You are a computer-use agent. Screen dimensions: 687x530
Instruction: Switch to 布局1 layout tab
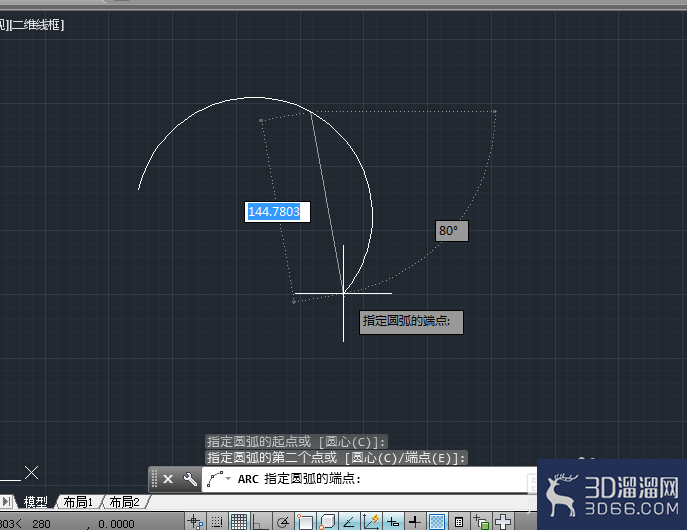click(x=78, y=502)
